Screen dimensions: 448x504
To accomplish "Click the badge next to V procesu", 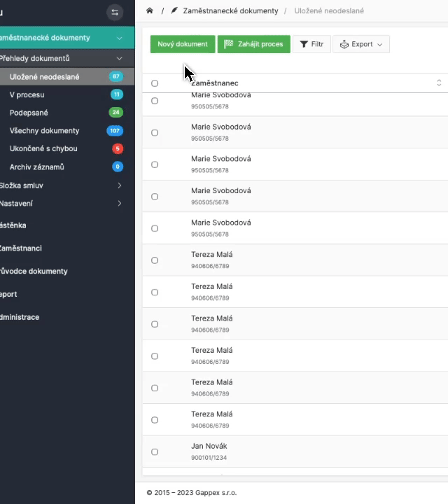I will (x=117, y=94).
